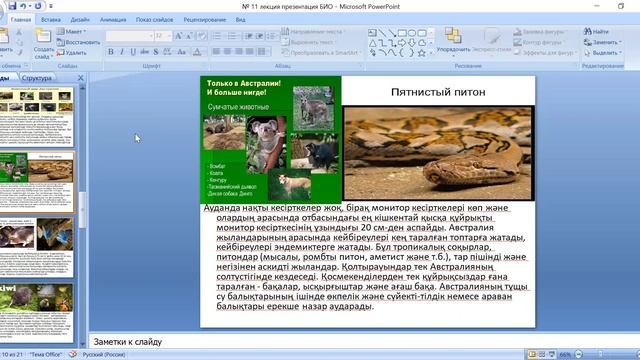Switch to the Главная ribbon tab
The image size is (640, 360).
coord(21,20)
